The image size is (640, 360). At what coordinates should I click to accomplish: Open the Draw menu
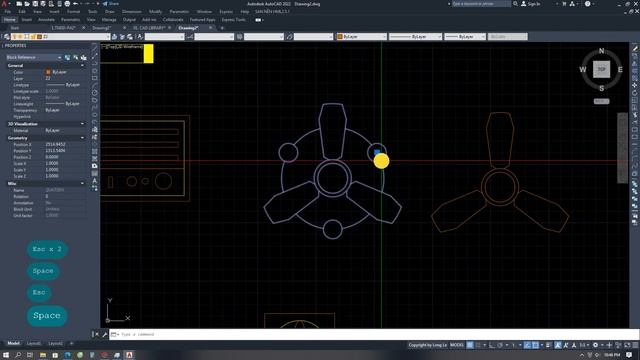tap(110, 11)
